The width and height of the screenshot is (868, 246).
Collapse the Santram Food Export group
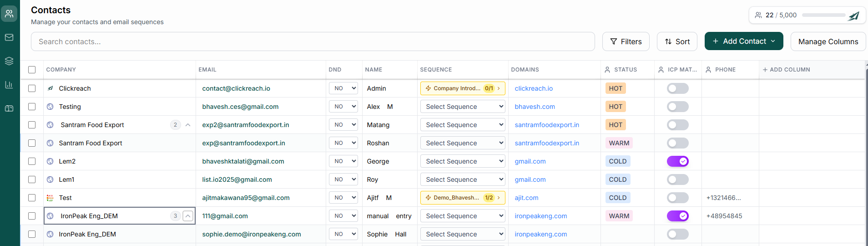tap(188, 125)
